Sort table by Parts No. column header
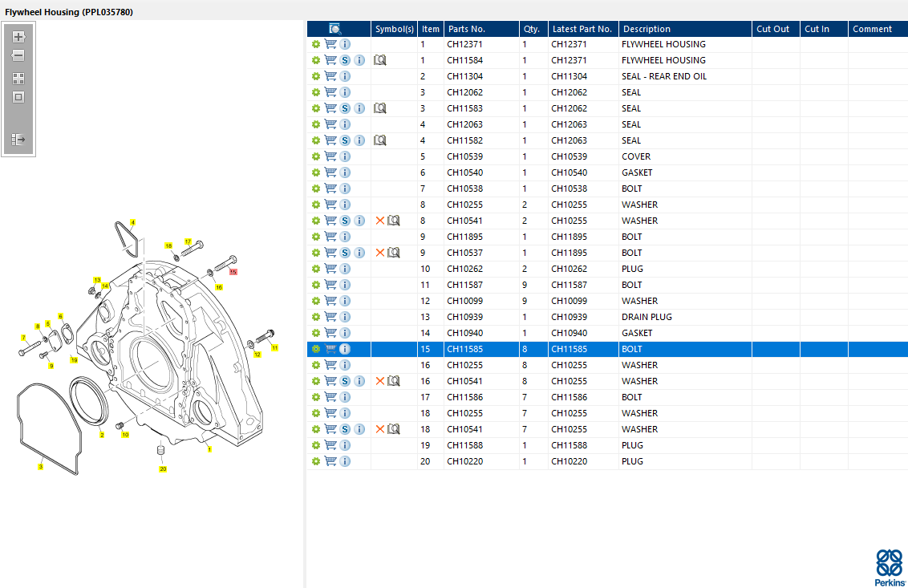 pyautogui.click(x=467, y=29)
